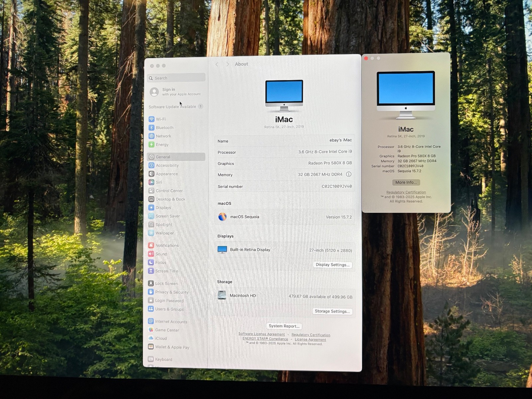This screenshot has width=532, height=399.
Task: Open the Game Center icon
Action: [151, 330]
